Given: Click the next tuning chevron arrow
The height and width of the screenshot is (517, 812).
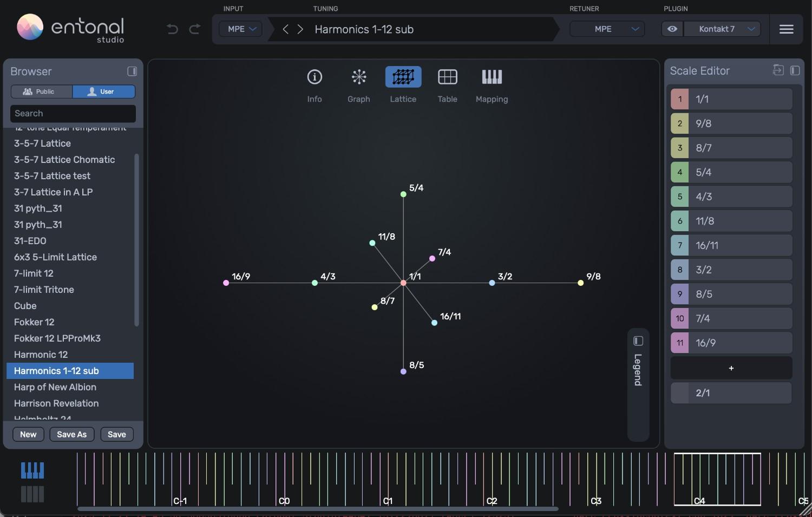Looking at the screenshot, I should pos(300,29).
